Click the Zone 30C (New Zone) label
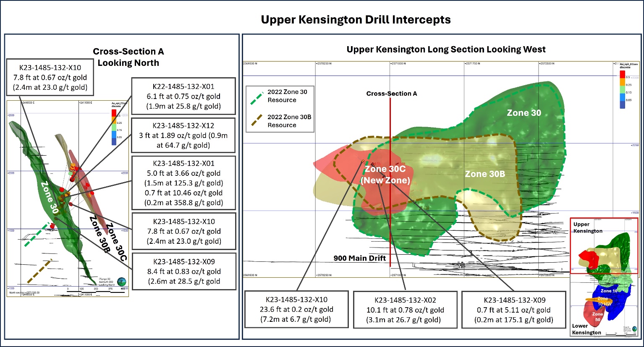The width and height of the screenshot is (644, 347). (385, 175)
